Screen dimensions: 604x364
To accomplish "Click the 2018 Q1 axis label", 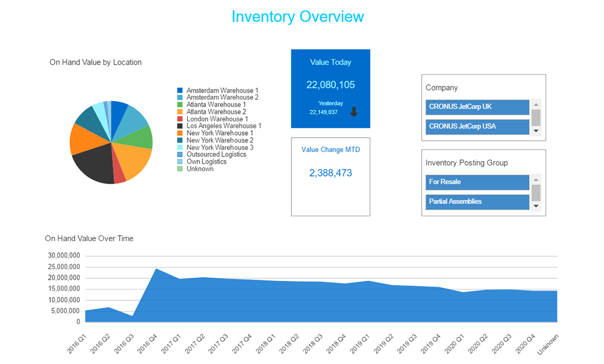I will pyautogui.click(x=267, y=343).
